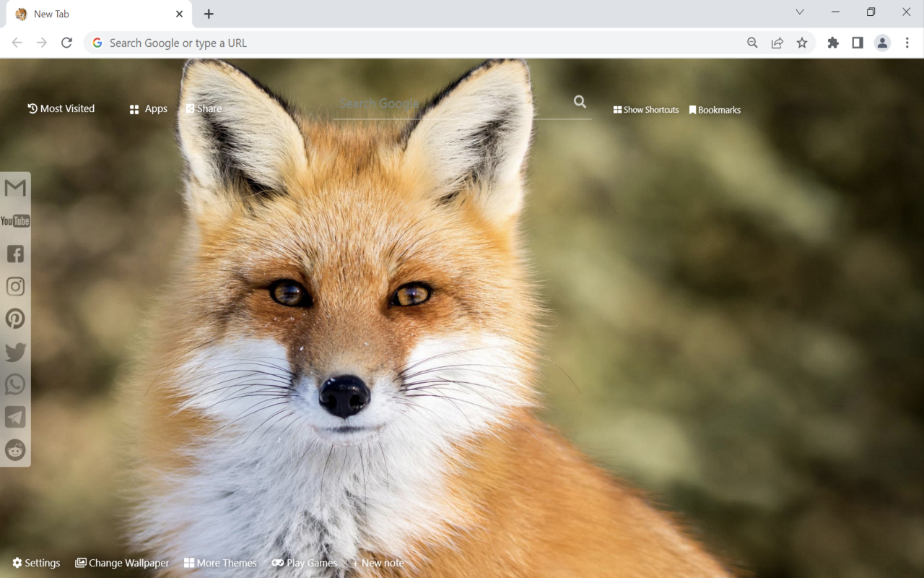Open Telegram sidebar shortcut
This screenshot has width=924, height=578.
15,417
